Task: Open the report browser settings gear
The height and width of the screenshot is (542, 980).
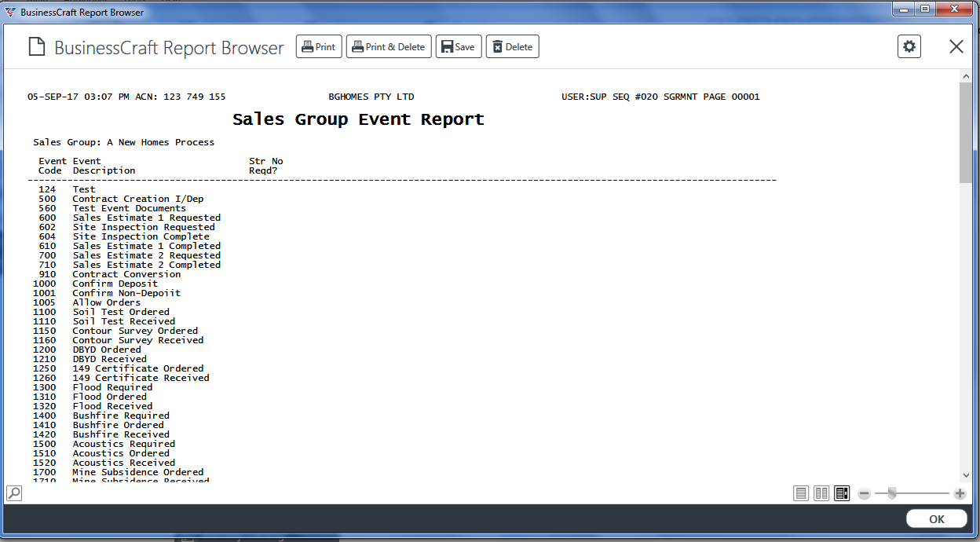Action: click(x=909, y=47)
